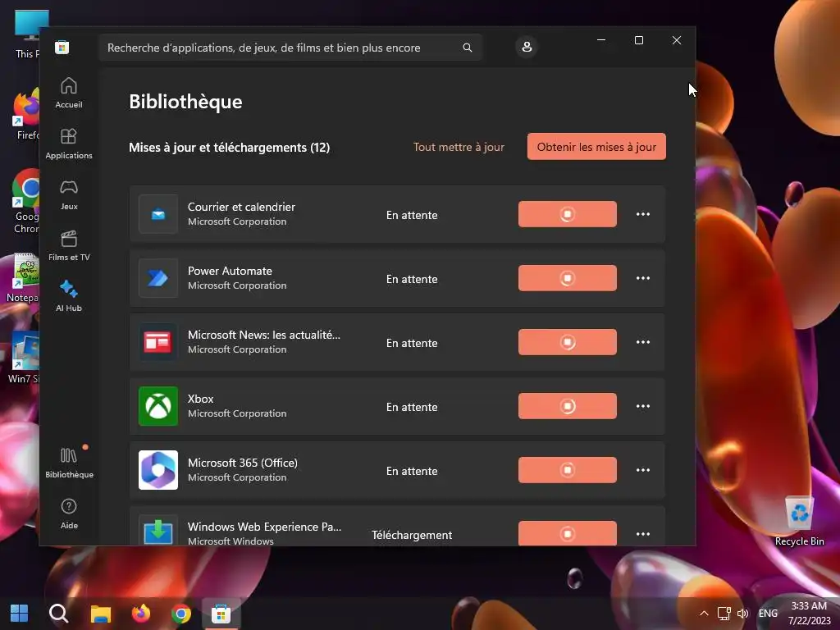
Task: Stop the Xbox update
Action: tap(568, 406)
